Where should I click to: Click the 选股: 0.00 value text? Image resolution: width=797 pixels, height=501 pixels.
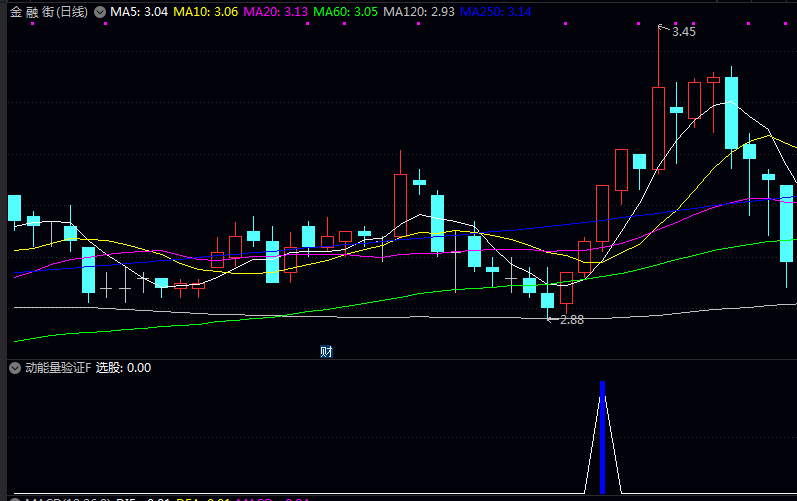[x=123, y=368]
